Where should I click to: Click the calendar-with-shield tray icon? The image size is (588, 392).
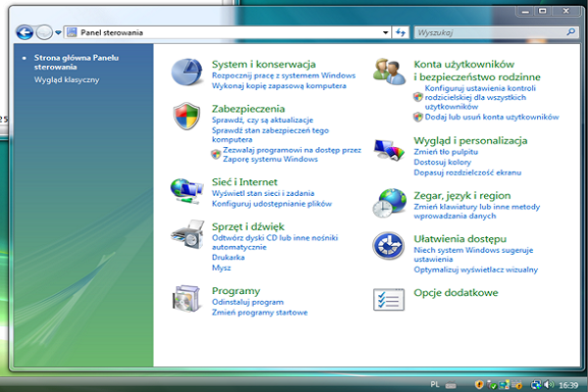coord(516,384)
